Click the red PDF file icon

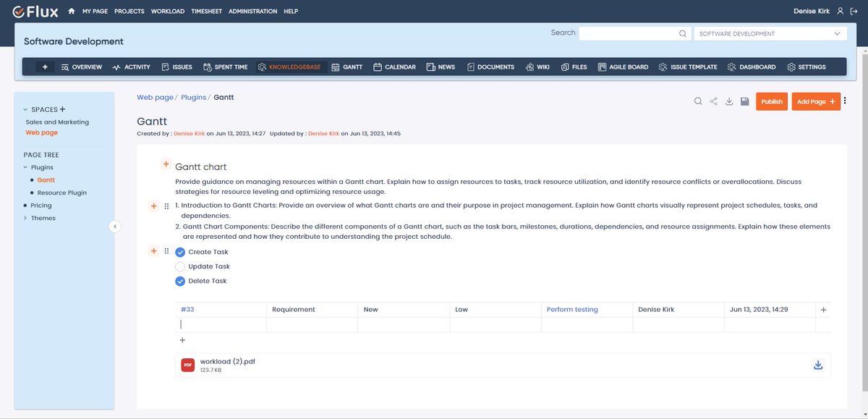point(188,365)
